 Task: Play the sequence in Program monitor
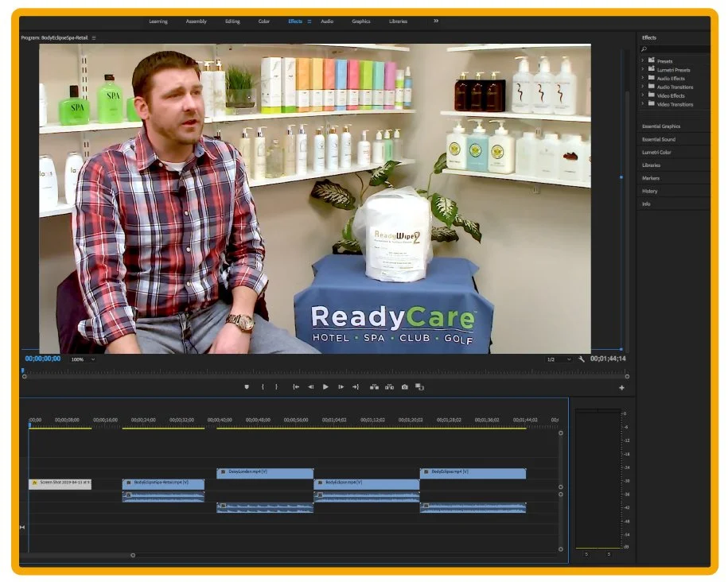coord(326,387)
